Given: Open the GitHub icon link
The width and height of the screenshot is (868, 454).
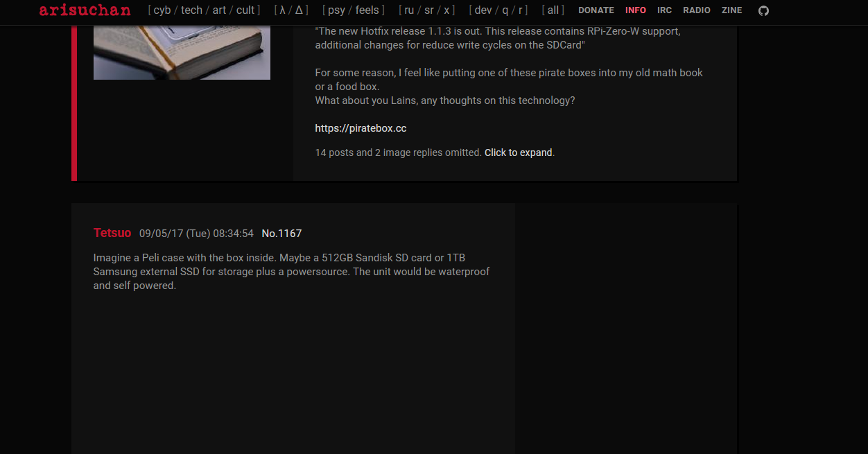Looking at the screenshot, I should click(x=763, y=10).
